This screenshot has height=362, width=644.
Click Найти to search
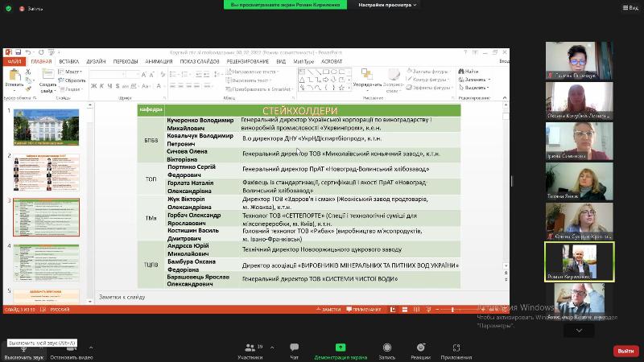[469, 72]
